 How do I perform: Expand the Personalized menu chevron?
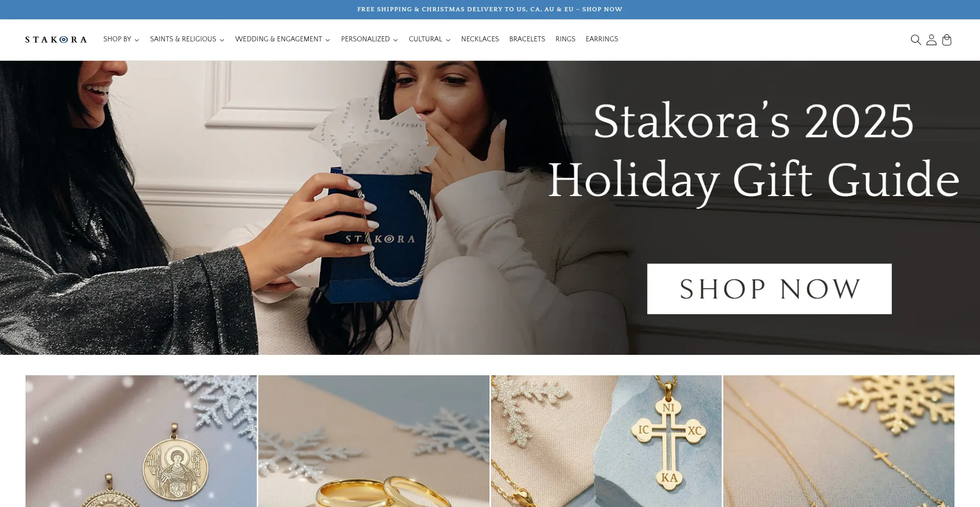pyautogui.click(x=396, y=40)
